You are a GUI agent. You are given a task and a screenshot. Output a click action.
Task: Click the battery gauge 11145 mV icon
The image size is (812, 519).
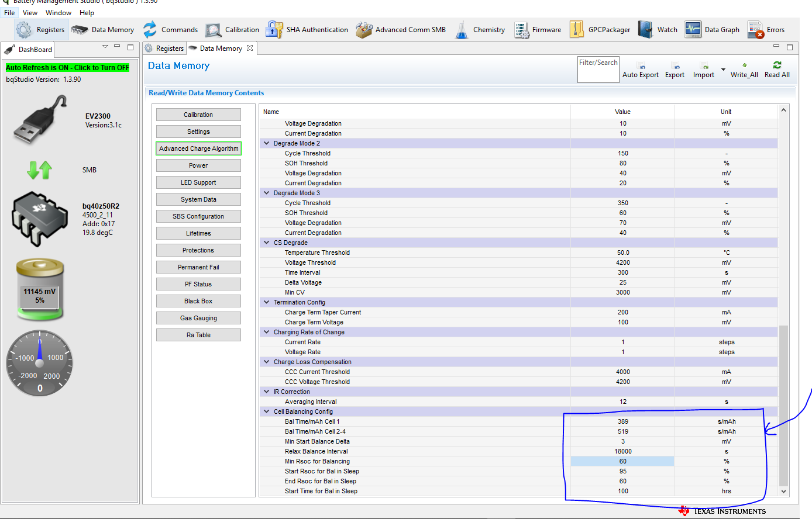40,290
